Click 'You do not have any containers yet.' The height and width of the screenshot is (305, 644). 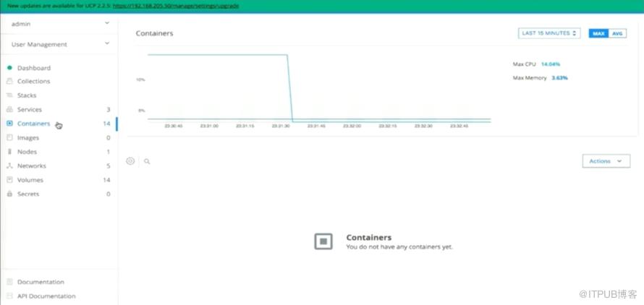pyautogui.click(x=399, y=247)
